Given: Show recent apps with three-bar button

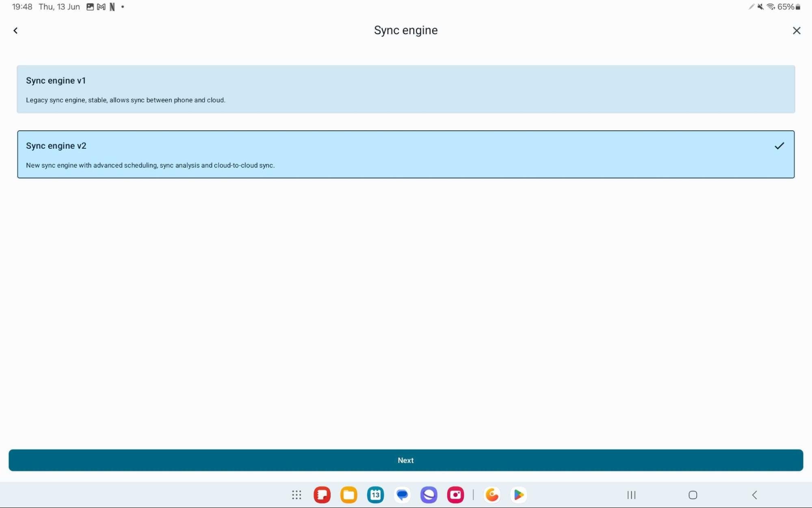Looking at the screenshot, I should 631,495.
